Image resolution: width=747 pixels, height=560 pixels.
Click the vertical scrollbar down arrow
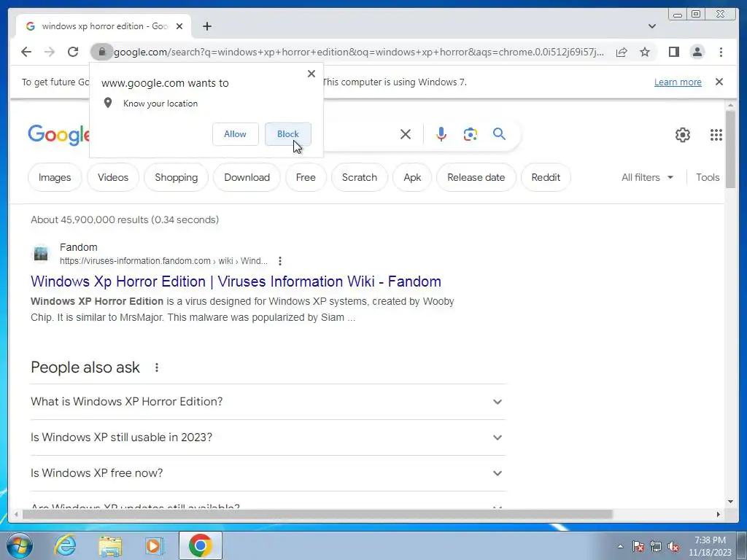(x=731, y=502)
